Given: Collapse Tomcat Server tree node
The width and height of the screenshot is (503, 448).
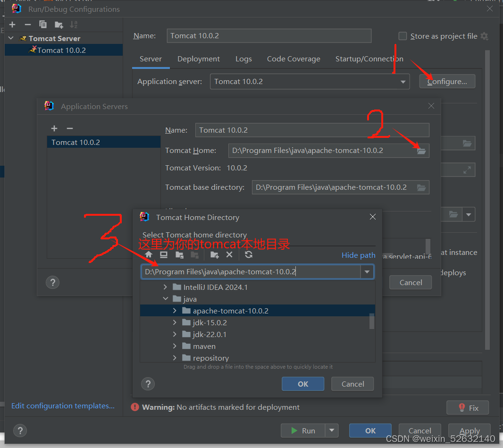Looking at the screenshot, I should [x=11, y=38].
